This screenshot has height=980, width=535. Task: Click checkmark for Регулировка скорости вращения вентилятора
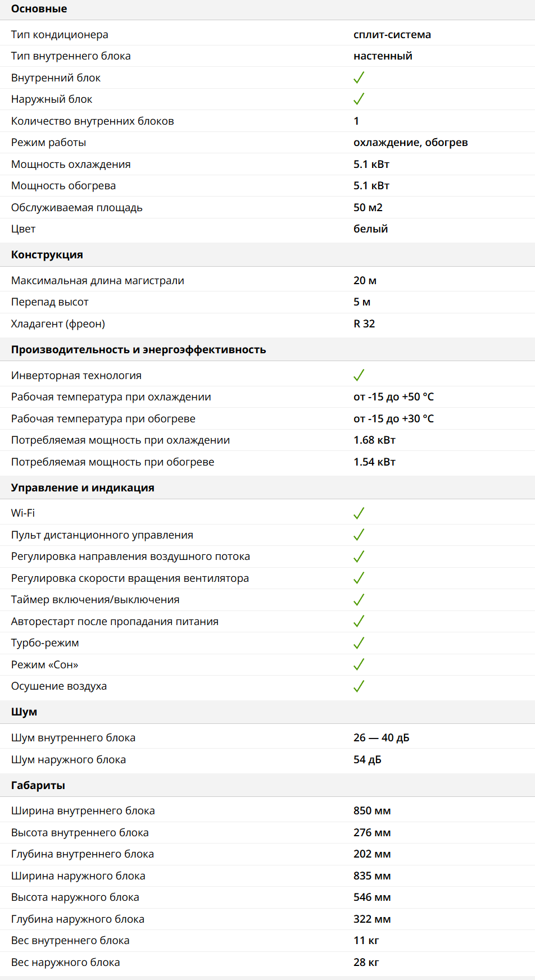pyautogui.click(x=359, y=578)
